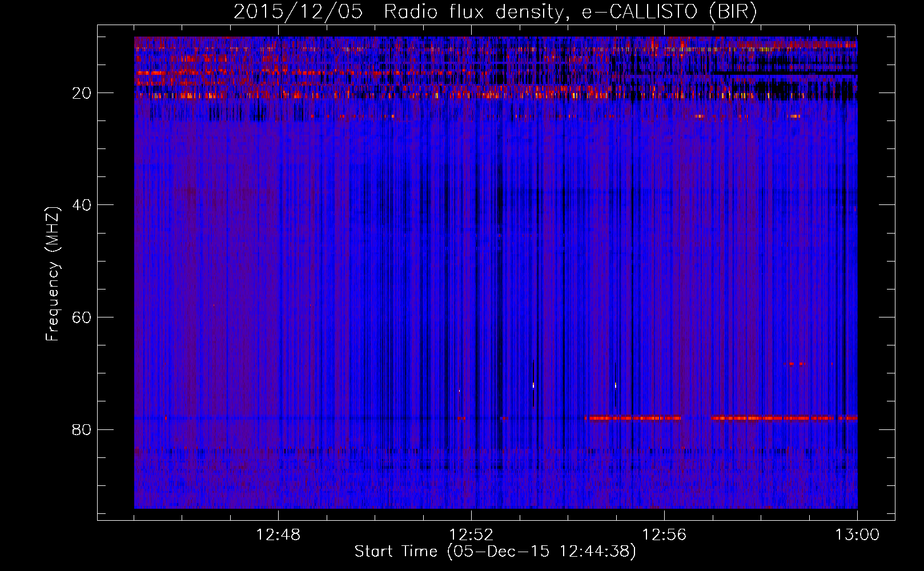Click the red 78 MHz band after 12:57
924x571 pixels.
click(x=782, y=418)
